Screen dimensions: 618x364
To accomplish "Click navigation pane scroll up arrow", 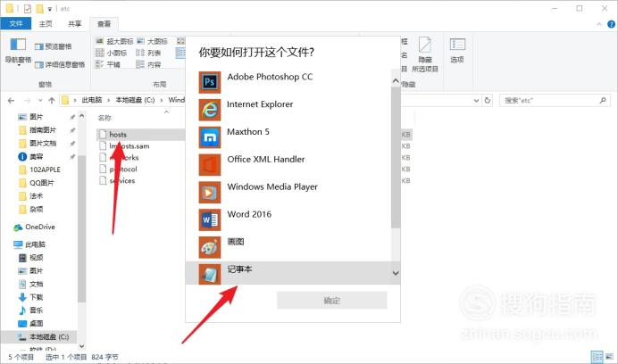I will pyautogui.click(x=81, y=116).
